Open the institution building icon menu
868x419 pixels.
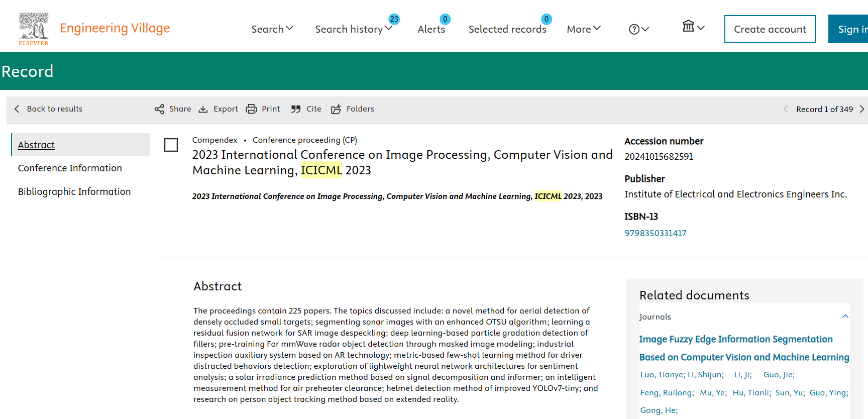tap(693, 26)
